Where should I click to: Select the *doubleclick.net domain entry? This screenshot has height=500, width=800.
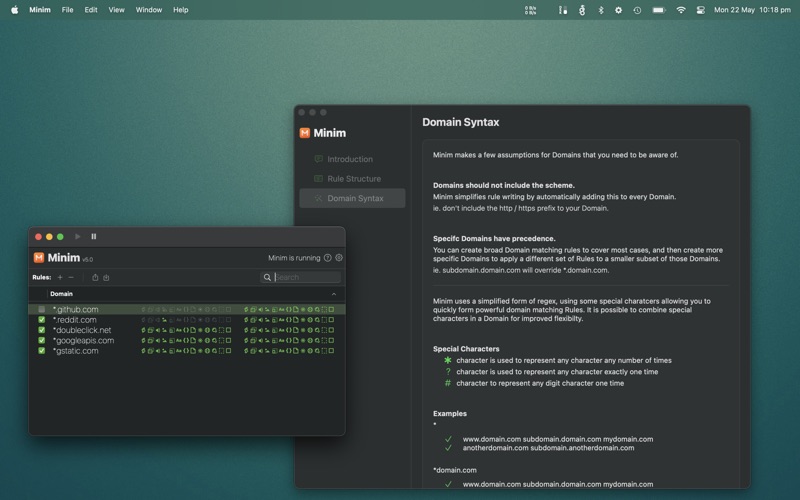[x=82, y=330]
